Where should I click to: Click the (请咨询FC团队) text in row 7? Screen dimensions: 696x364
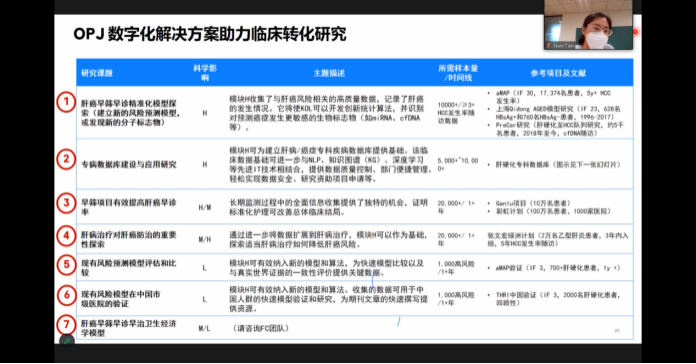261,328
